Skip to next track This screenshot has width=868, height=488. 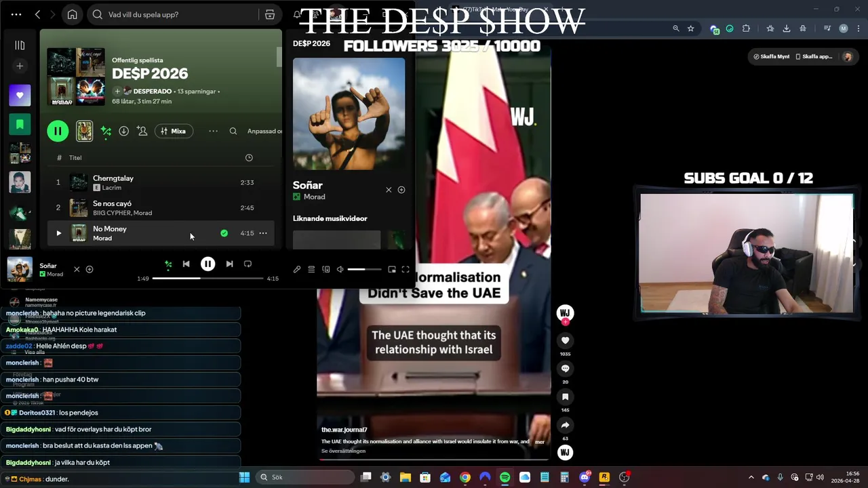point(229,264)
